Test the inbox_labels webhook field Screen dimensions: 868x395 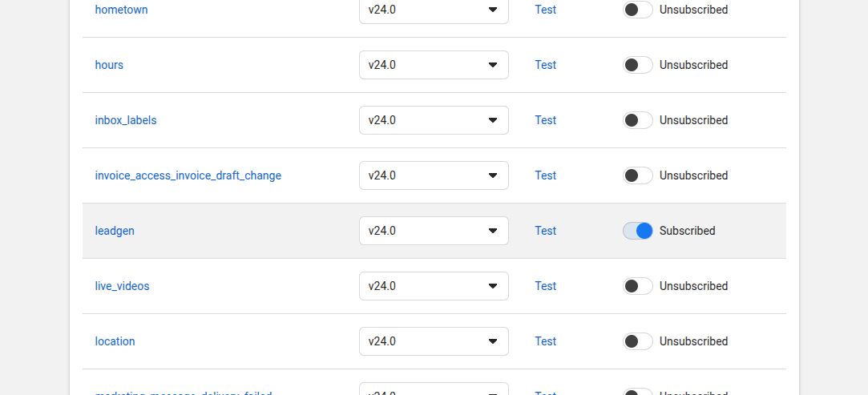point(545,120)
